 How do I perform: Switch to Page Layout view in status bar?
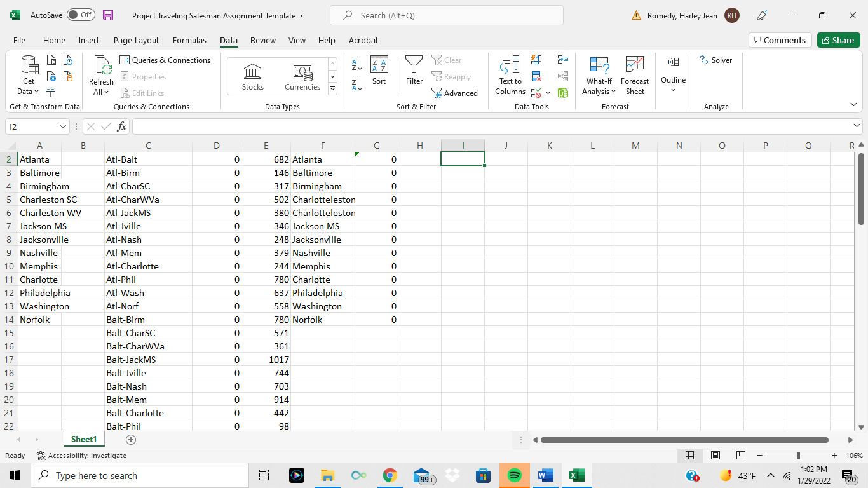(x=715, y=456)
